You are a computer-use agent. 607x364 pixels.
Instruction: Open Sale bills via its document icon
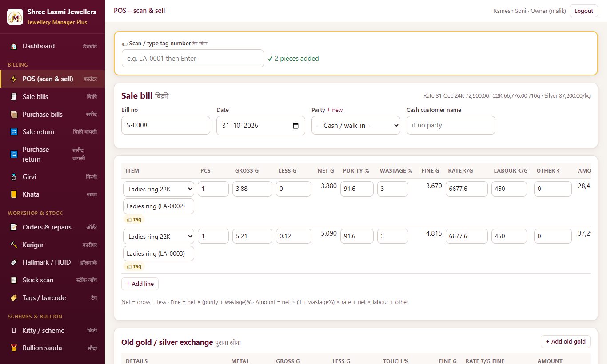14,97
